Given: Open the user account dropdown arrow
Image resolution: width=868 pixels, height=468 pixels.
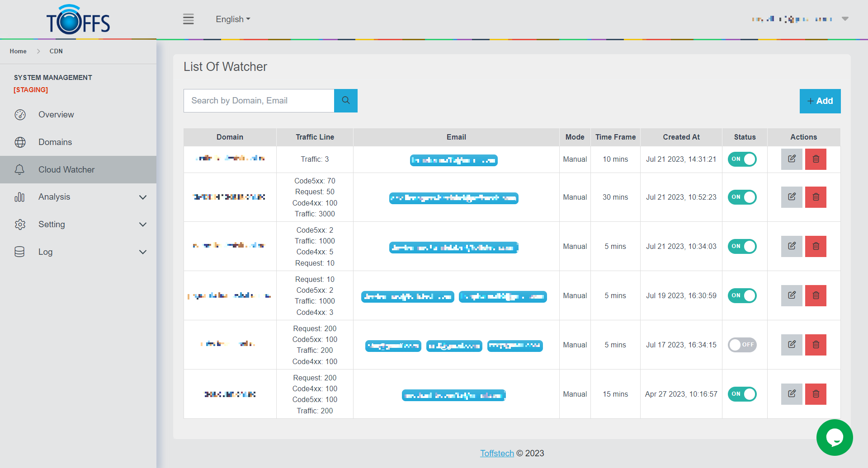Looking at the screenshot, I should tap(845, 19).
